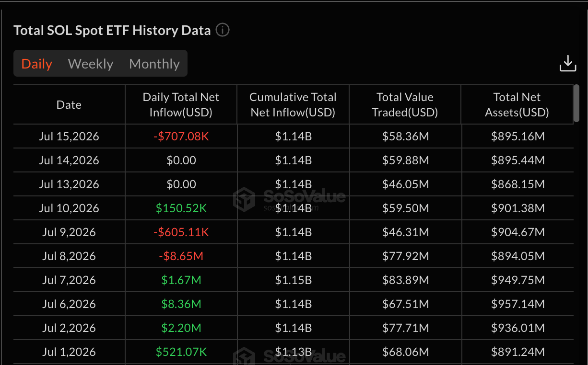Click the $949.75M net assets cell
This screenshot has height=365, width=588.
pyautogui.click(x=518, y=280)
